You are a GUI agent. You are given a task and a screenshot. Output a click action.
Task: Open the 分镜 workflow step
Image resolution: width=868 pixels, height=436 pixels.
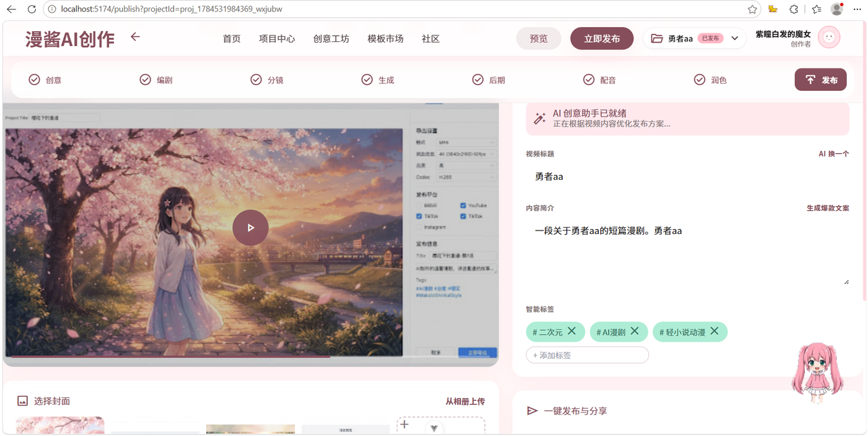[267, 80]
